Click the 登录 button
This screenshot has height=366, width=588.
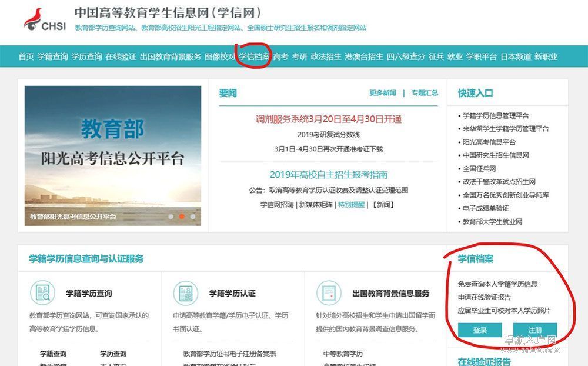[x=480, y=330]
